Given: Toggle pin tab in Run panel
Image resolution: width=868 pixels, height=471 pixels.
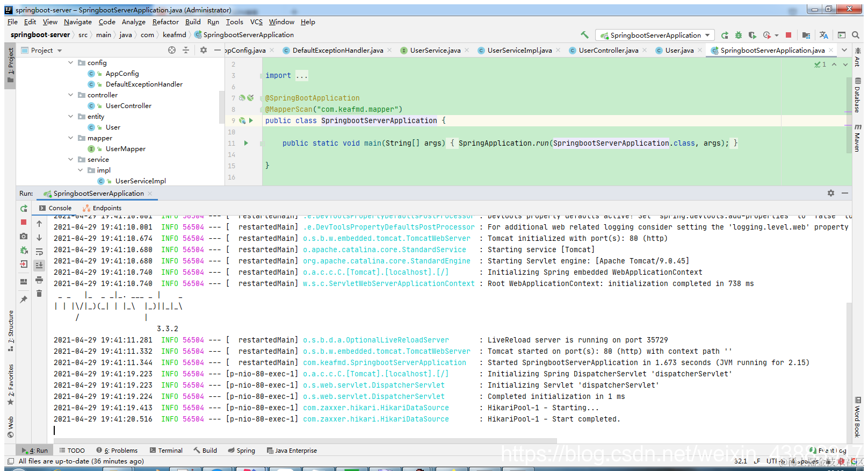Looking at the screenshot, I should pos(24,299).
